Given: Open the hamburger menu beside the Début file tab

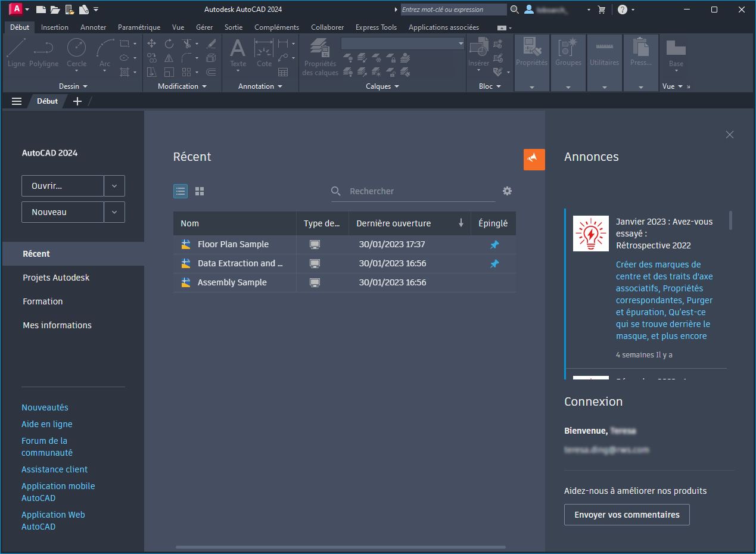Looking at the screenshot, I should 17,101.
